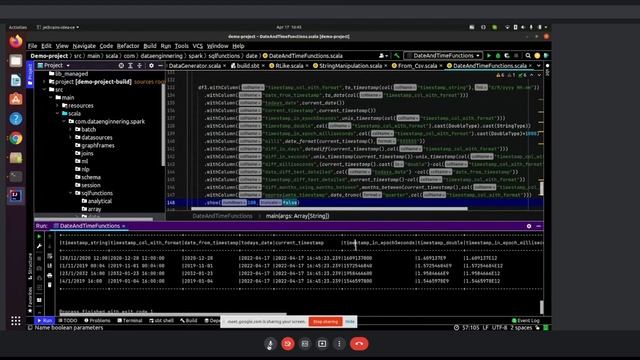Expand the batch package
The image size is (640, 360).
pos(71,129)
